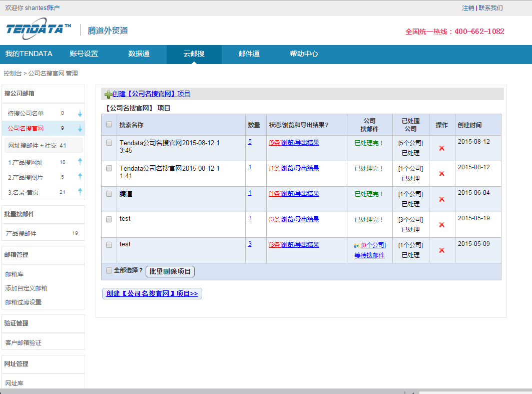Click red X for the 2015-05-19 test project
The height and width of the screenshot is (394, 532).
441,225
